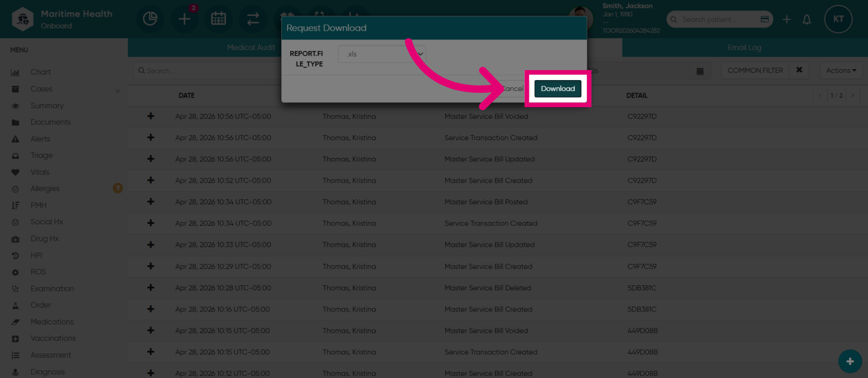Expand the Master Service Bill Updated C92297D row
This screenshot has height=378, width=868.
(x=151, y=159)
